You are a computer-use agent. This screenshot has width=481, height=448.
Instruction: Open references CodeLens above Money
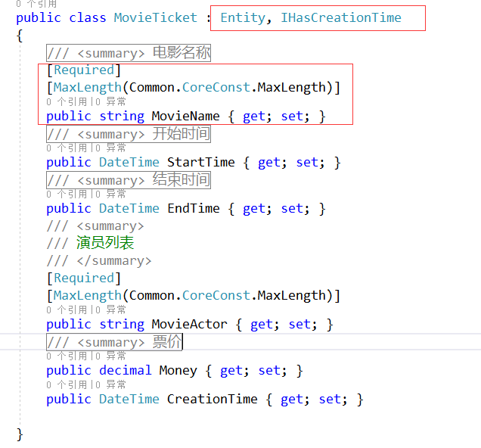click(67, 356)
